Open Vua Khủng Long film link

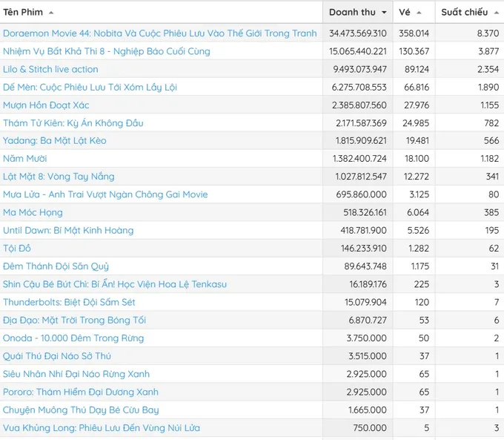(102, 428)
